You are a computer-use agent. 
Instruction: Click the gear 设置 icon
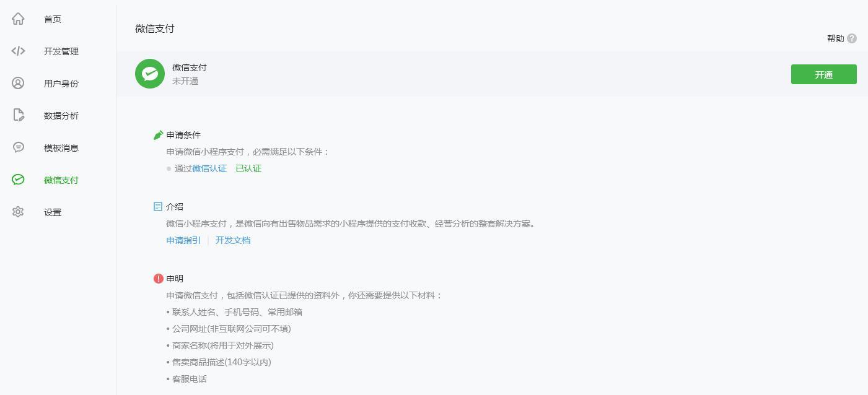click(18, 212)
